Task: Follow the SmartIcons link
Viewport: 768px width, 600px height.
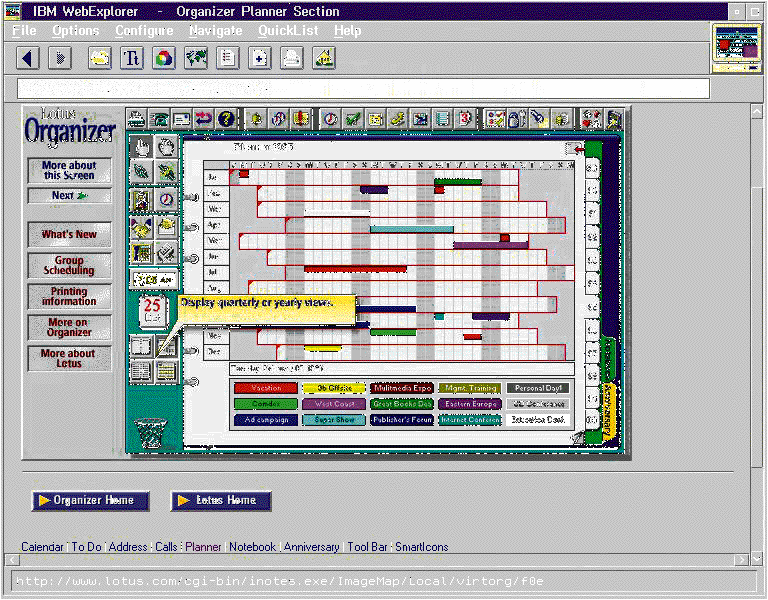Action: click(x=422, y=547)
